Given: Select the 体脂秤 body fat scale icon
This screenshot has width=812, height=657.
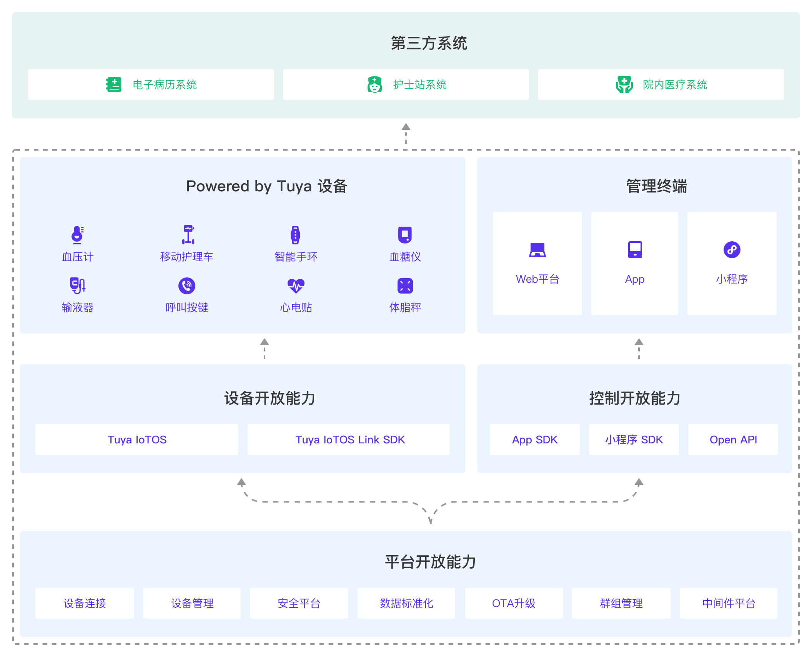Looking at the screenshot, I should point(405,285).
